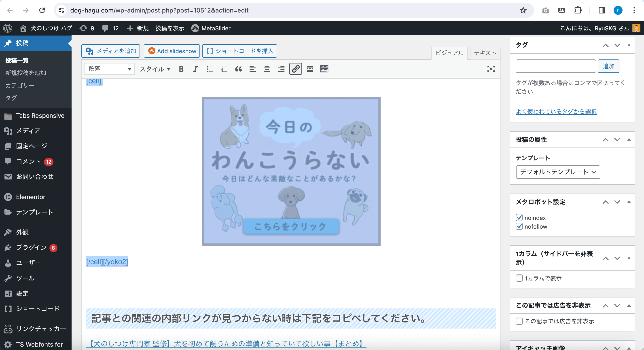Go back in browser history

10,10
